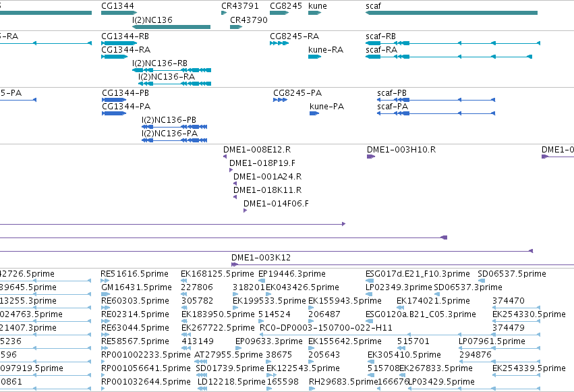Image resolution: width=574 pixels, height=392 pixels.
Task: Click the EK199533.5prime EST label
Action: (x=269, y=300)
